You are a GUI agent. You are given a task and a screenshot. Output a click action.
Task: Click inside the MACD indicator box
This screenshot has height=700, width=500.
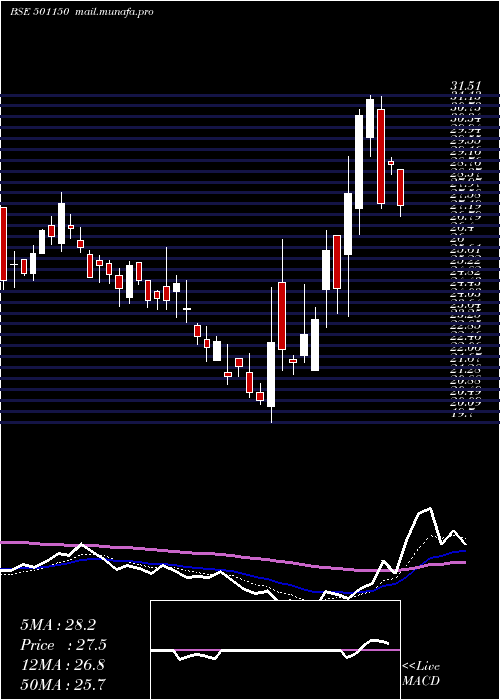pyautogui.click(x=275, y=650)
